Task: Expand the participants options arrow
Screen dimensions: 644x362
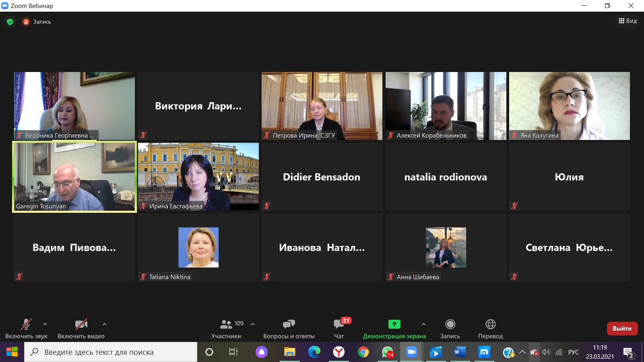Action: (253, 324)
